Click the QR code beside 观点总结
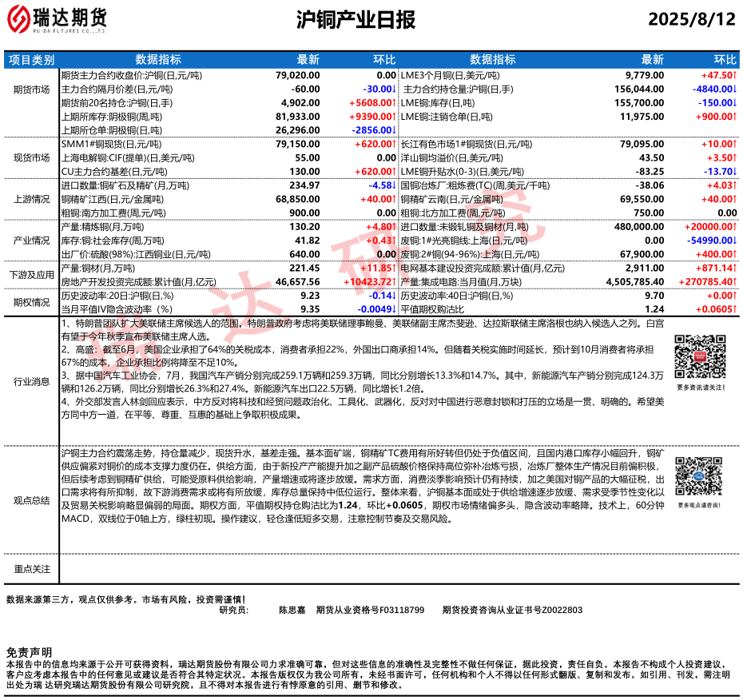This screenshot has width=743, height=700. (699, 478)
